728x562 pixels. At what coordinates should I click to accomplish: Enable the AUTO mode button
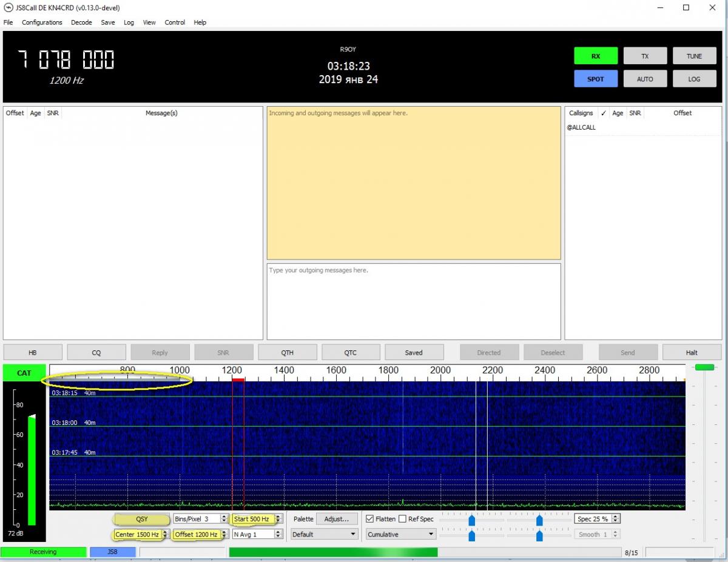(645, 79)
